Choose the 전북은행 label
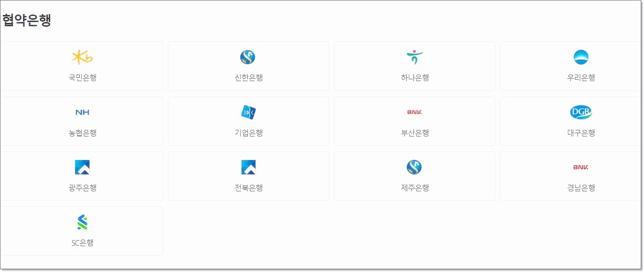 [249, 188]
